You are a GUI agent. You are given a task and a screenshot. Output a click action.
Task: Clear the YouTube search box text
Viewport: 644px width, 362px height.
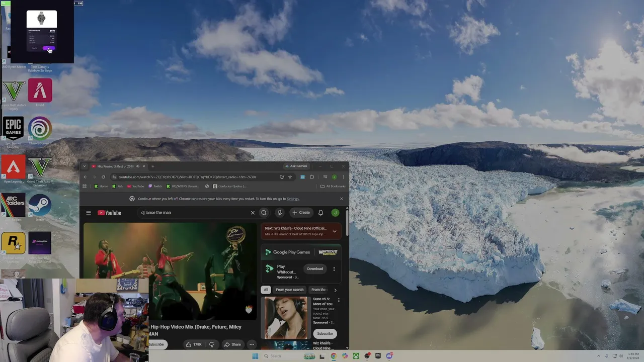(x=253, y=213)
